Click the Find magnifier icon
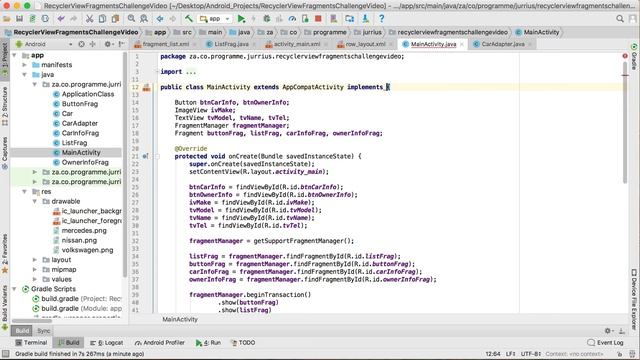The width and height of the screenshot is (640, 360). 131,19
